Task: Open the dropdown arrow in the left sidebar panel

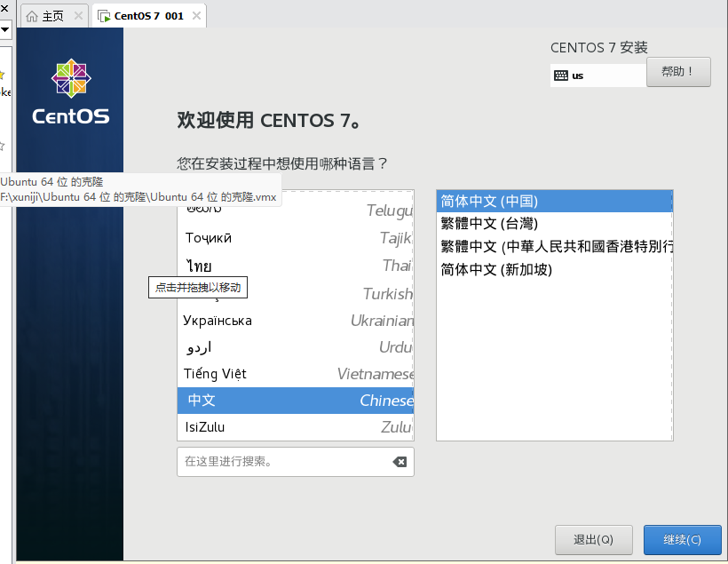Action: [5, 29]
